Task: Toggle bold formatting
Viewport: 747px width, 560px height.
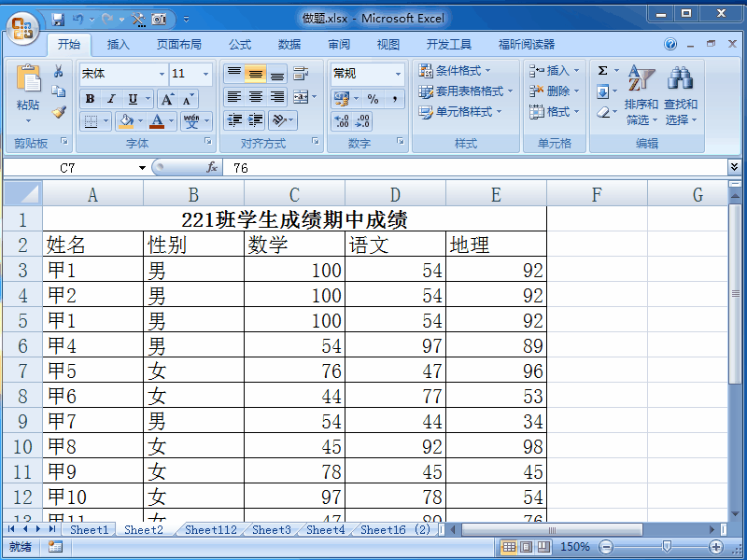Action: pyautogui.click(x=89, y=98)
